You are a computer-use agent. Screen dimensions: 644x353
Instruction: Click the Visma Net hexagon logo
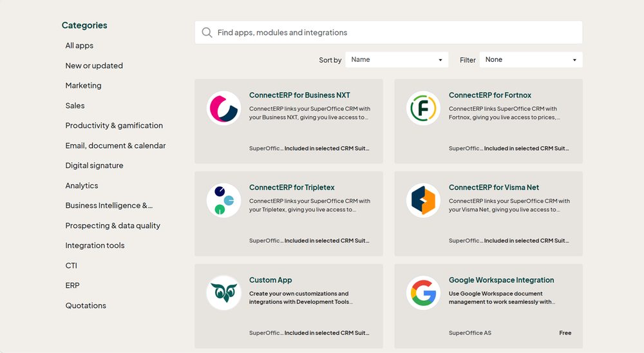[x=424, y=200]
